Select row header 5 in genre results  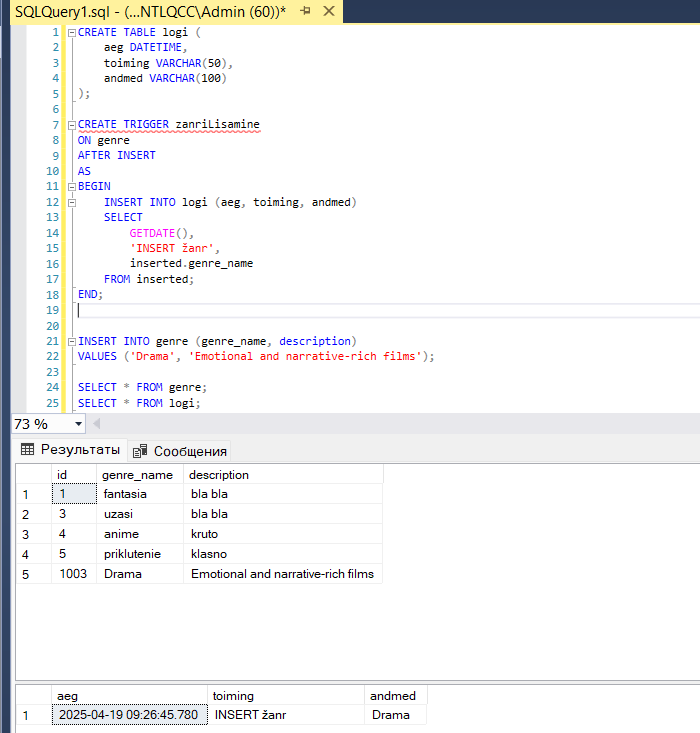[x=34, y=574]
